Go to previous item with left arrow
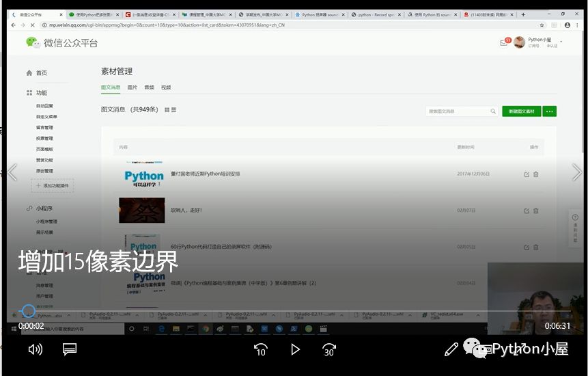This screenshot has height=376, width=588. [12, 172]
